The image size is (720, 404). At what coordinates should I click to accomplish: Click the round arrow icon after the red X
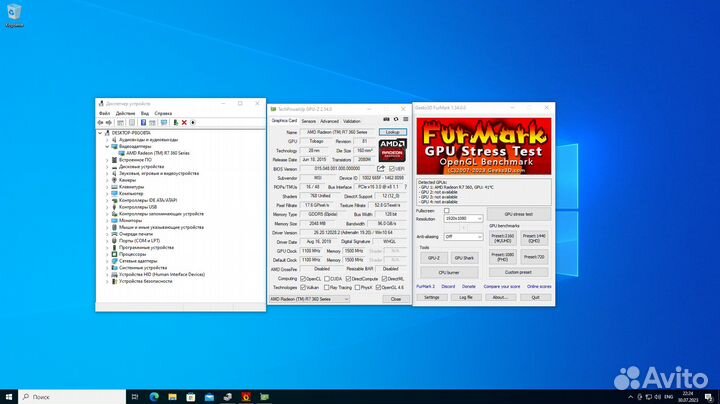click(x=193, y=123)
